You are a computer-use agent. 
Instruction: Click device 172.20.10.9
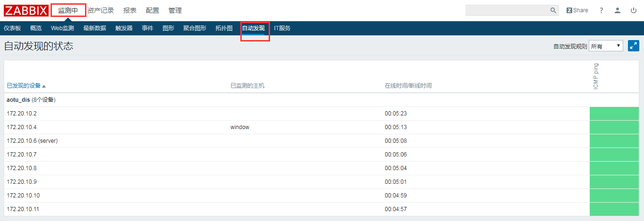click(22, 182)
